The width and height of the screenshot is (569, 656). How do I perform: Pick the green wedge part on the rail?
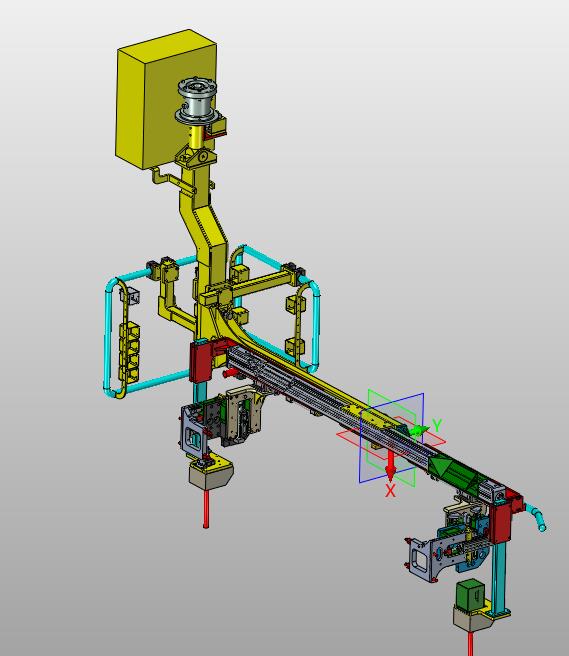(455, 472)
